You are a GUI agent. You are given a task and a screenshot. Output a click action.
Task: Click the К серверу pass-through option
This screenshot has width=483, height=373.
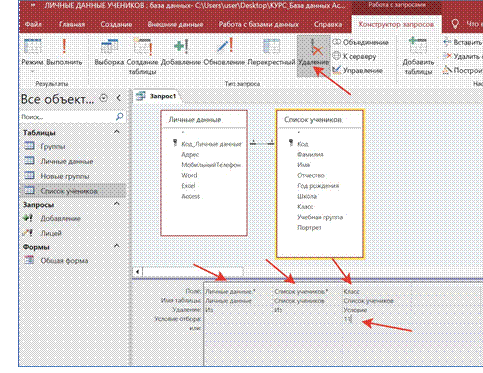coord(355,56)
